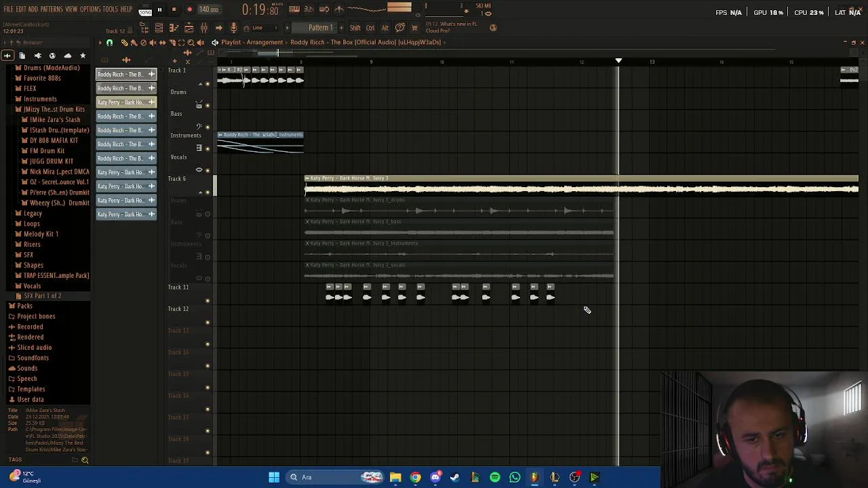
Task: Click the stop button in transport
Action: [174, 10]
